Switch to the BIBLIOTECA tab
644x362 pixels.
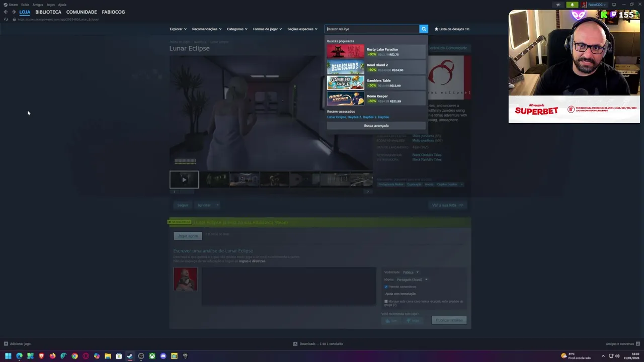point(48,12)
